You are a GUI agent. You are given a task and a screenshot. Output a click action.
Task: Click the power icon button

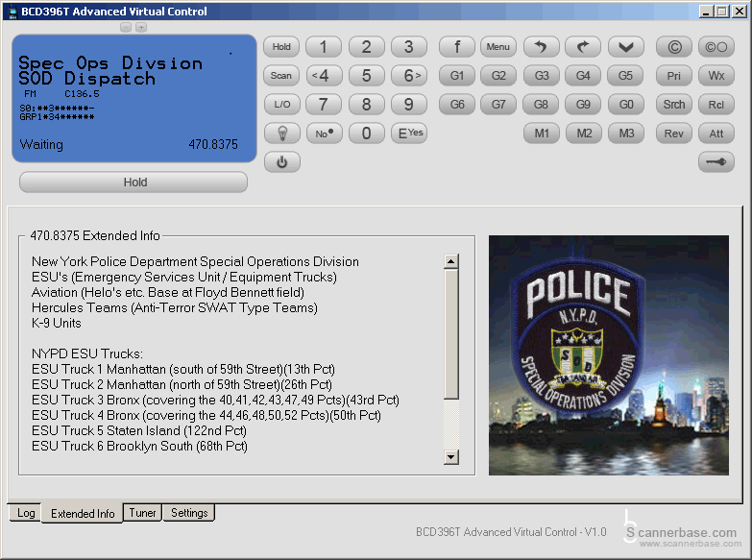282,162
